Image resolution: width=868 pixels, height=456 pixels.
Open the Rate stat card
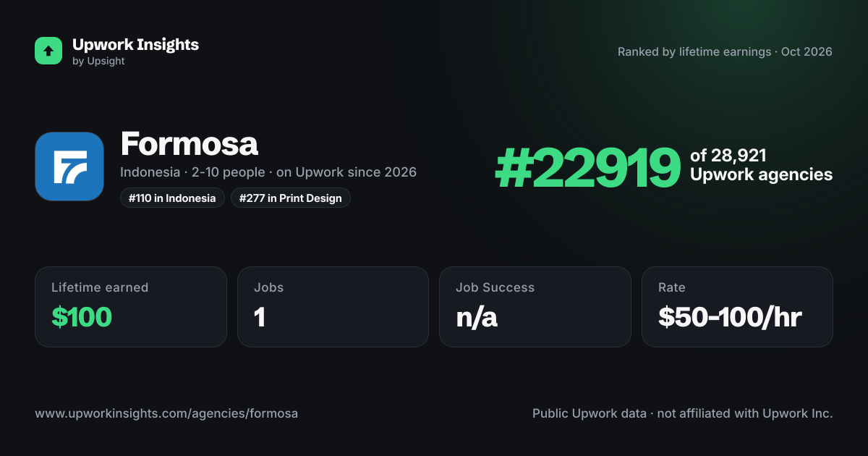(x=737, y=307)
